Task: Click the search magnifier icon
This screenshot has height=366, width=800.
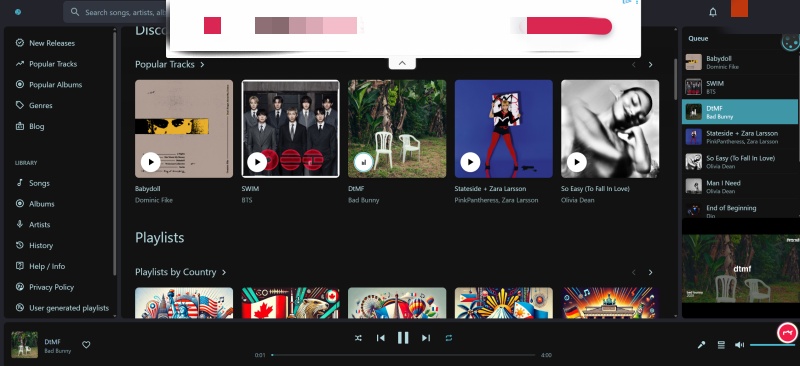Action: pyautogui.click(x=75, y=12)
